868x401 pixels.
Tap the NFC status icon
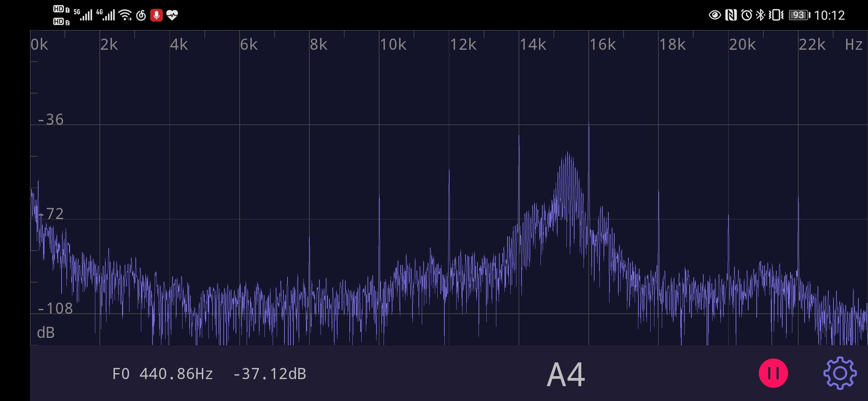tap(731, 15)
